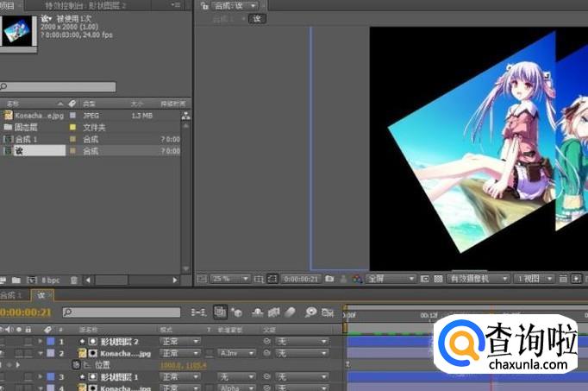Viewport: 588px width, 391px height.
Task: Click the label color swatch of layer 1
Action: (49, 342)
